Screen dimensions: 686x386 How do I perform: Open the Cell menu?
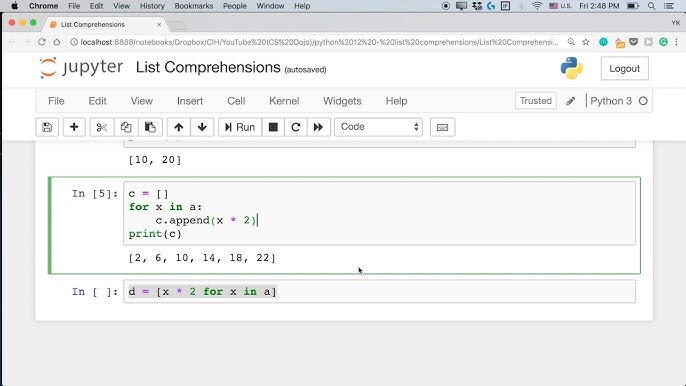(236, 101)
